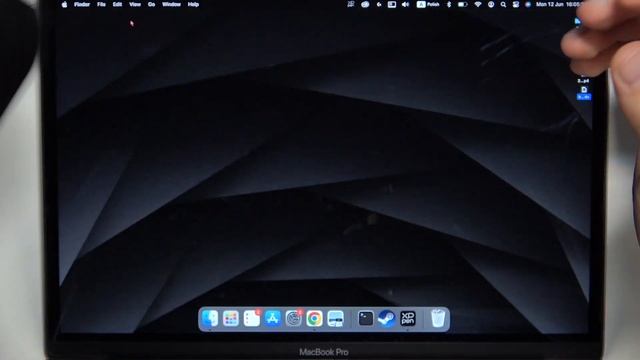Image resolution: width=640 pixels, height=360 pixels.
Task: Open the Stage Manager icon in the menu bar
Action: tap(392, 4)
